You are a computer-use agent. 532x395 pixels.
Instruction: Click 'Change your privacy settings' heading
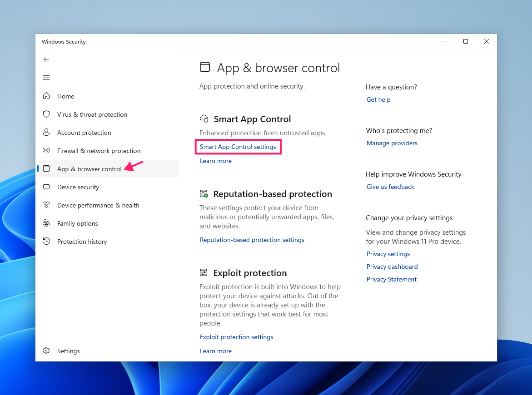point(409,218)
